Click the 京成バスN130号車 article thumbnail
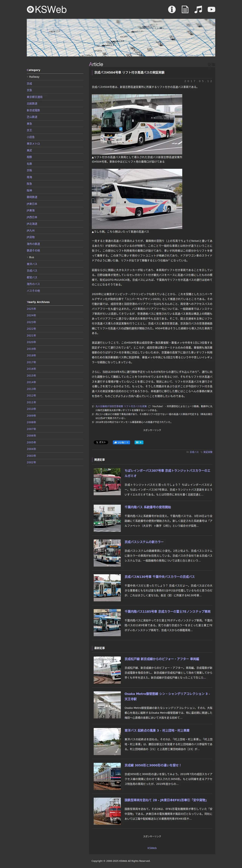 tap(107, 588)
